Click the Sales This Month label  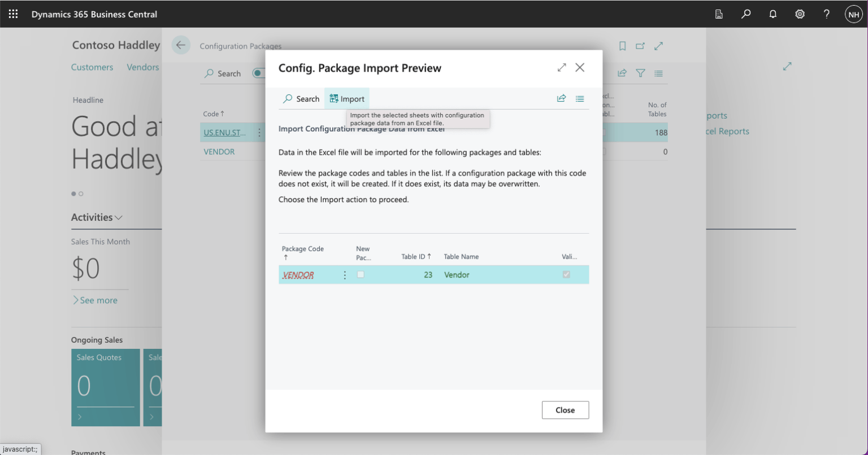(x=101, y=242)
